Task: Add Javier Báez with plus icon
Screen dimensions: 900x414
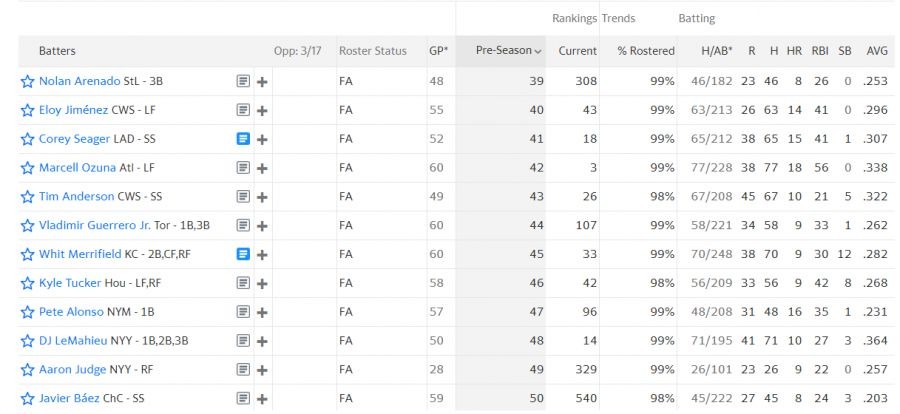Action: tap(262, 400)
